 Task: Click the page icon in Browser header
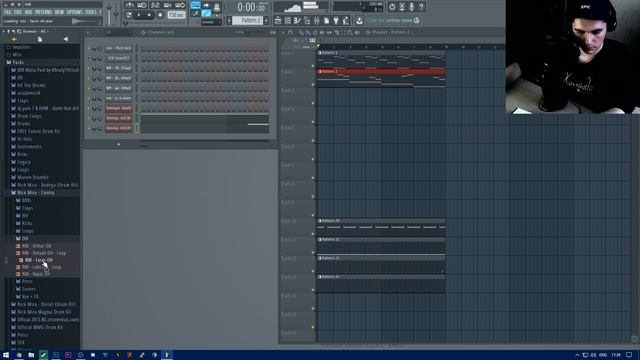pyautogui.click(x=40, y=39)
